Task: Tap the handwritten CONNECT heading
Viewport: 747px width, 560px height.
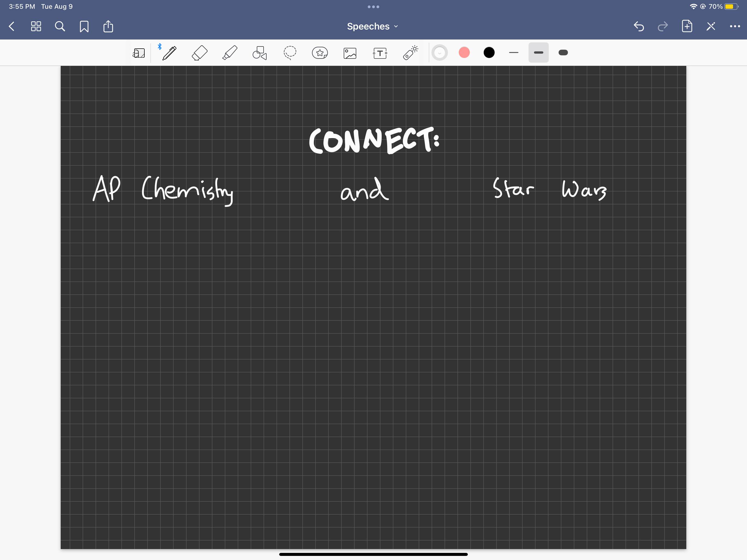Action: [374, 140]
